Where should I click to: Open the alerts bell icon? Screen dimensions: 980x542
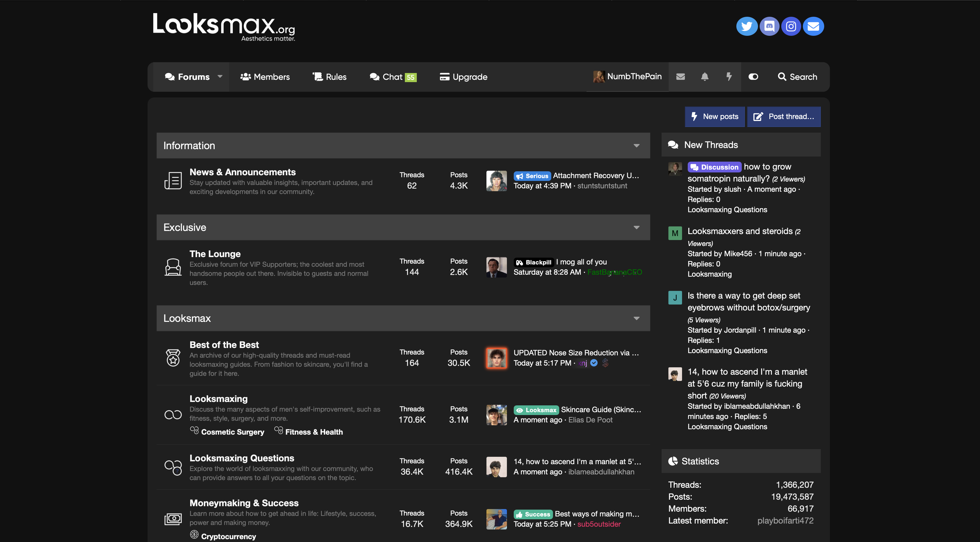point(705,77)
